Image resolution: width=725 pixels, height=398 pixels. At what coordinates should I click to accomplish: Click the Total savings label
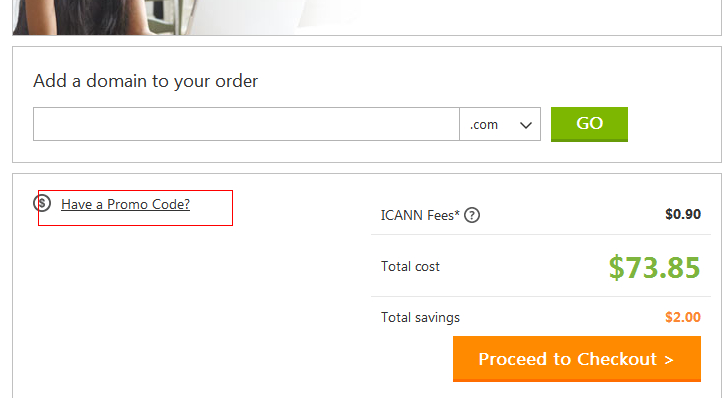tap(420, 318)
